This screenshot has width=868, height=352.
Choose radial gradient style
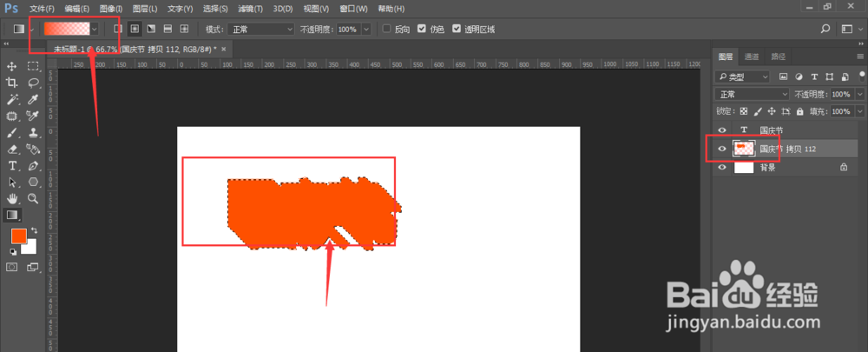(x=134, y=29)
